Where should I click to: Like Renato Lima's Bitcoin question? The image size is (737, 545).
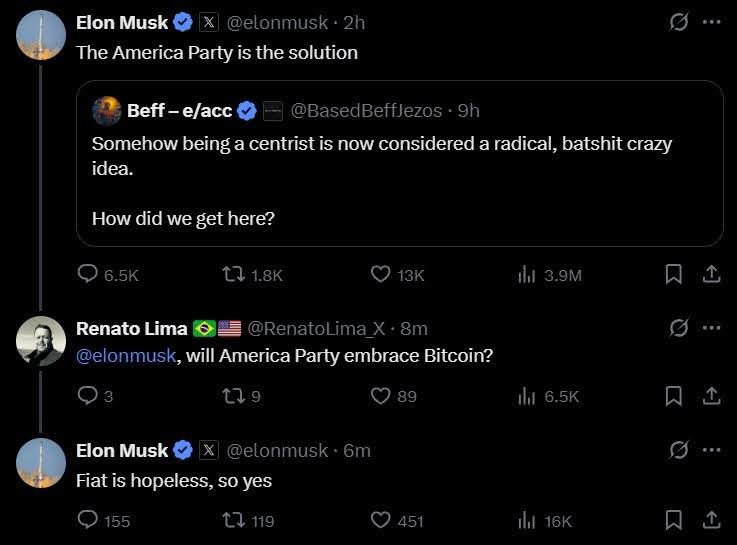(x=380, y=396)
